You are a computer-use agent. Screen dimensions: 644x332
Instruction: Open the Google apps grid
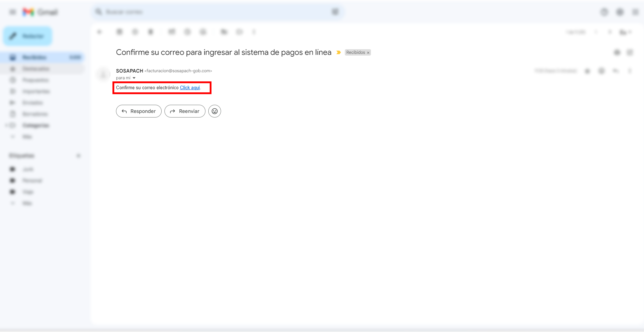[635, 12]
